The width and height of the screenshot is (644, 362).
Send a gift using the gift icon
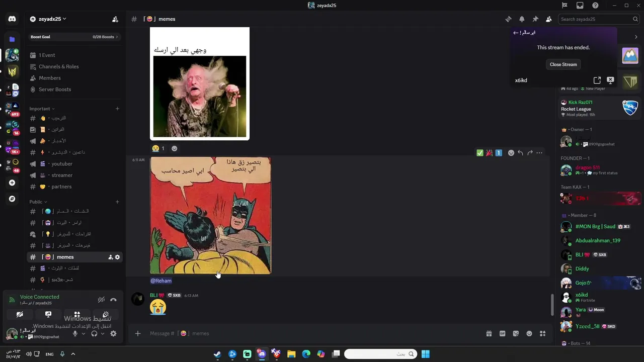point(489,333)
